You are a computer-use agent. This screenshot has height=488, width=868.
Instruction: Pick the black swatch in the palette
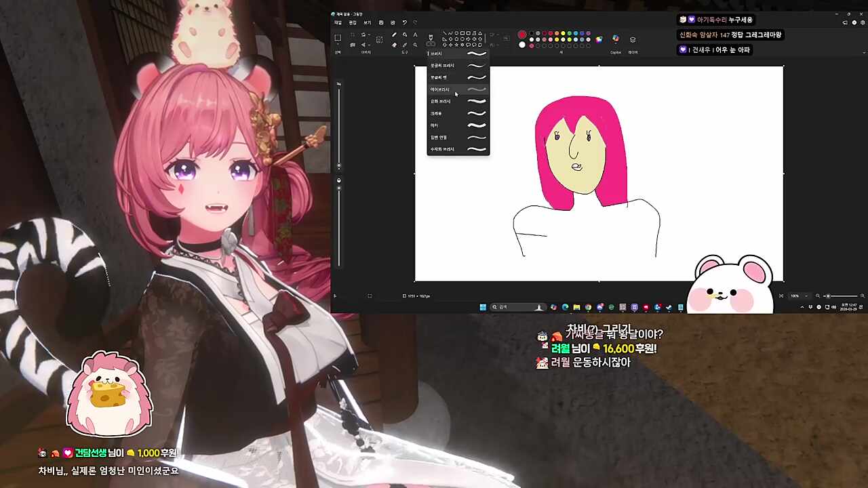(x=531, y=33)
